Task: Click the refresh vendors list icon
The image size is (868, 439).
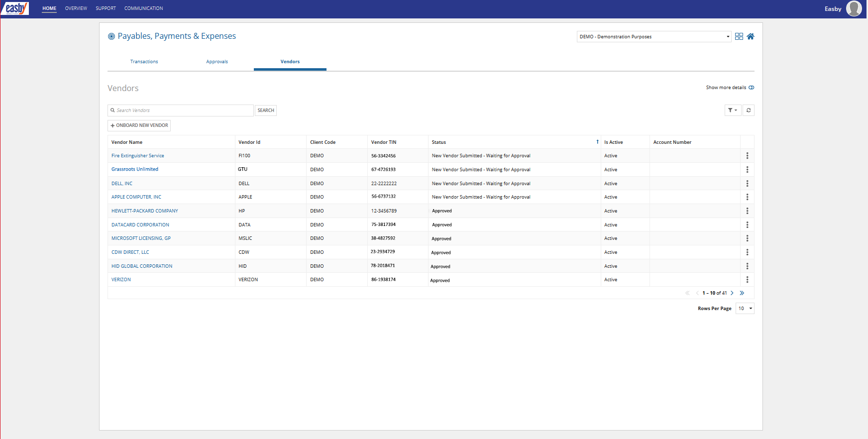Action: pyautogui.click(x=749, y=110)
